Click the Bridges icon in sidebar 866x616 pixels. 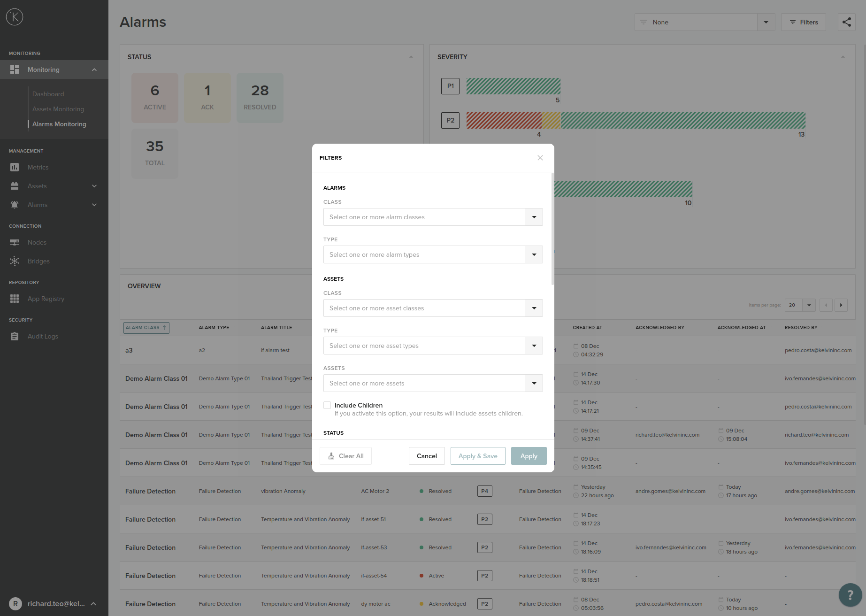pos(15,261)
